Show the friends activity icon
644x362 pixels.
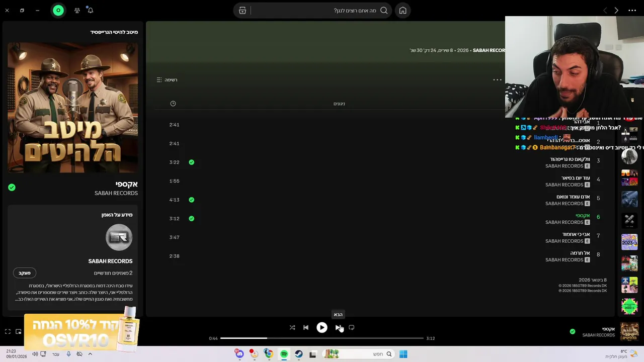pyautogui.click(x=77, y=10)
